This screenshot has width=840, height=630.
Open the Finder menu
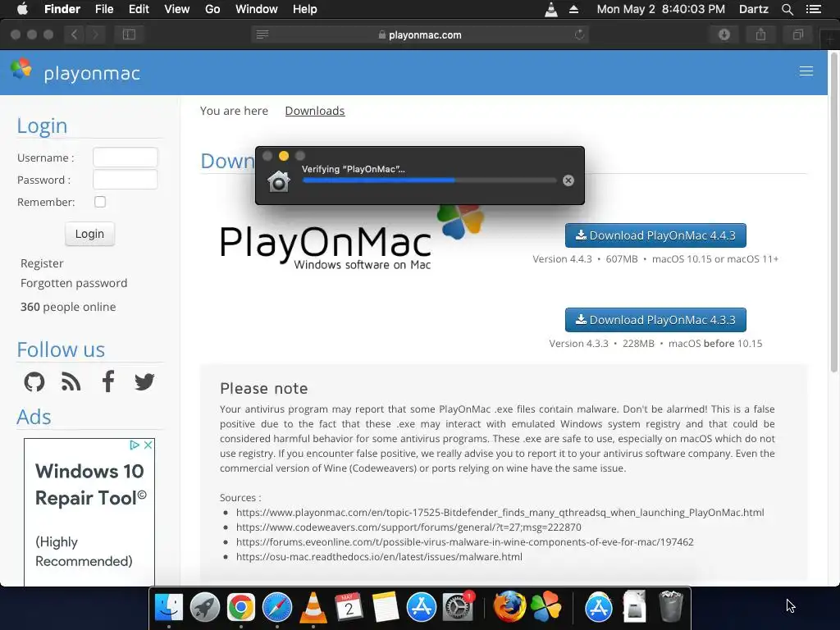point(62,9)
